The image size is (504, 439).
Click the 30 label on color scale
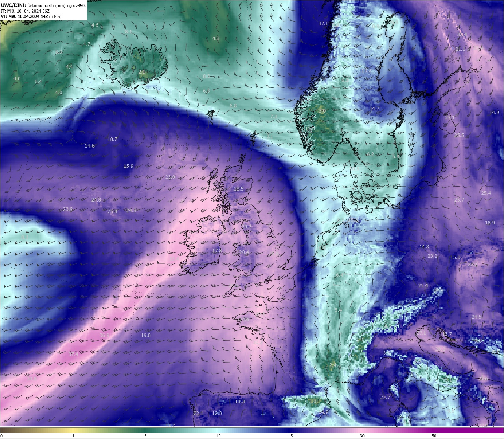coord(362,436)
